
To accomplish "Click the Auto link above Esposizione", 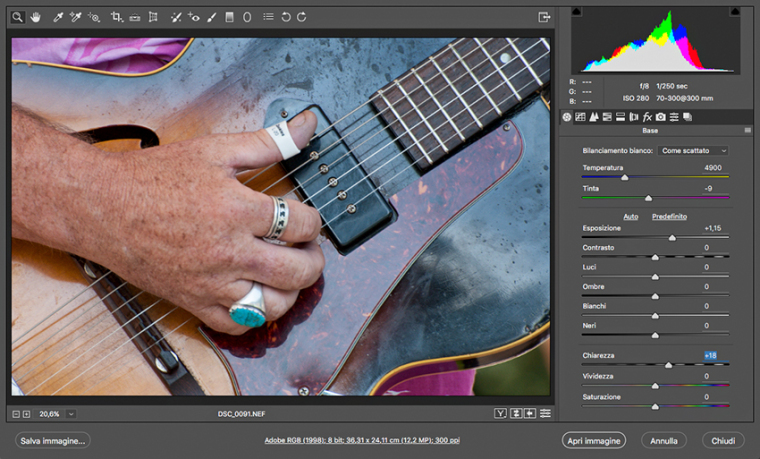I will [x=630, y=216].
